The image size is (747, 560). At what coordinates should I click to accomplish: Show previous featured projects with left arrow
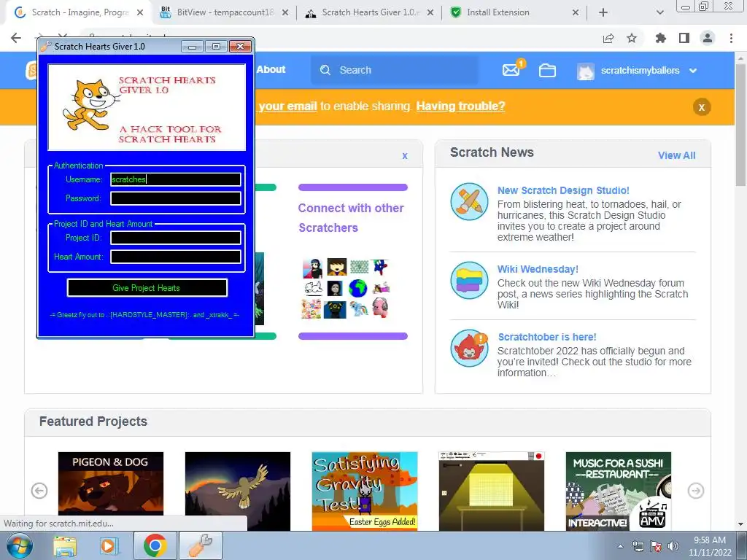(39, 491)
